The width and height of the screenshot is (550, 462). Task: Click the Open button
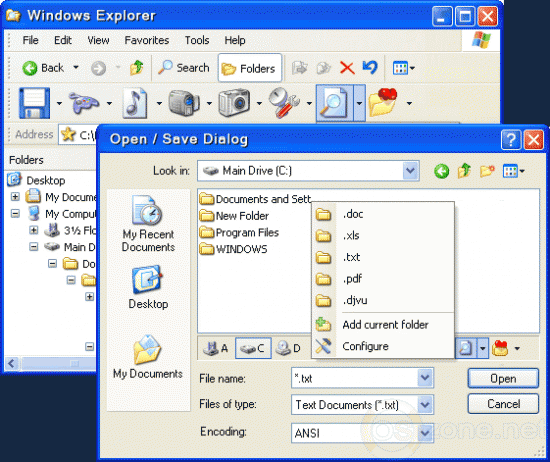503,379
